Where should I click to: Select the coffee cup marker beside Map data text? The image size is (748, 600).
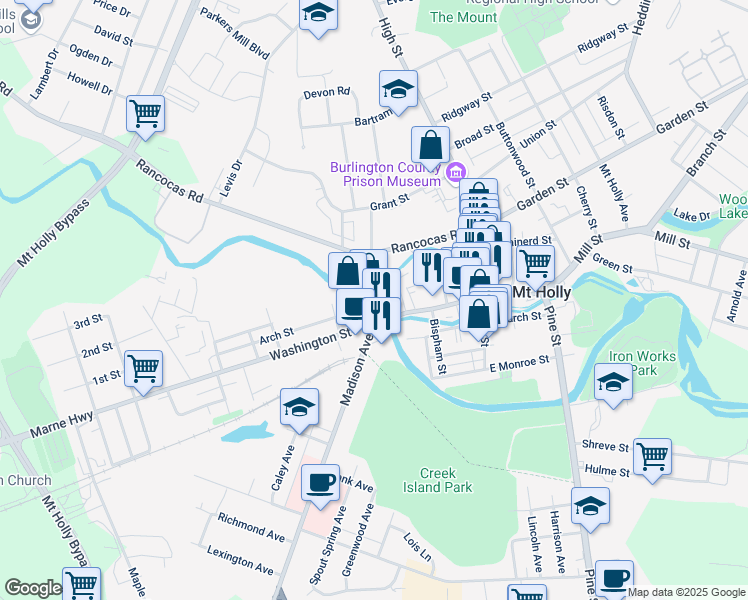point(614,579)
